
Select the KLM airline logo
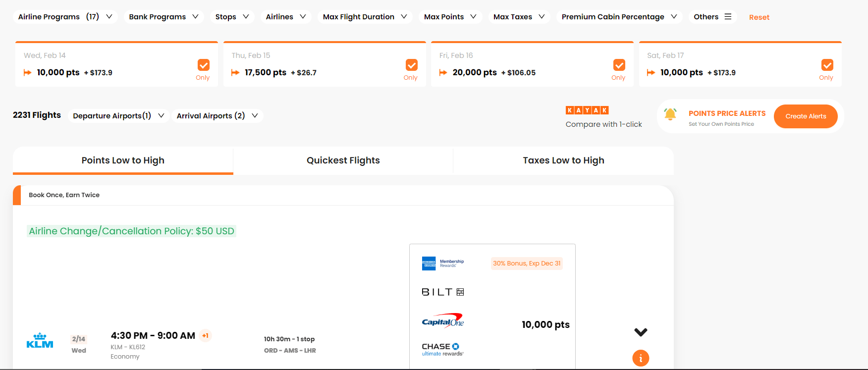coord(40,340)
